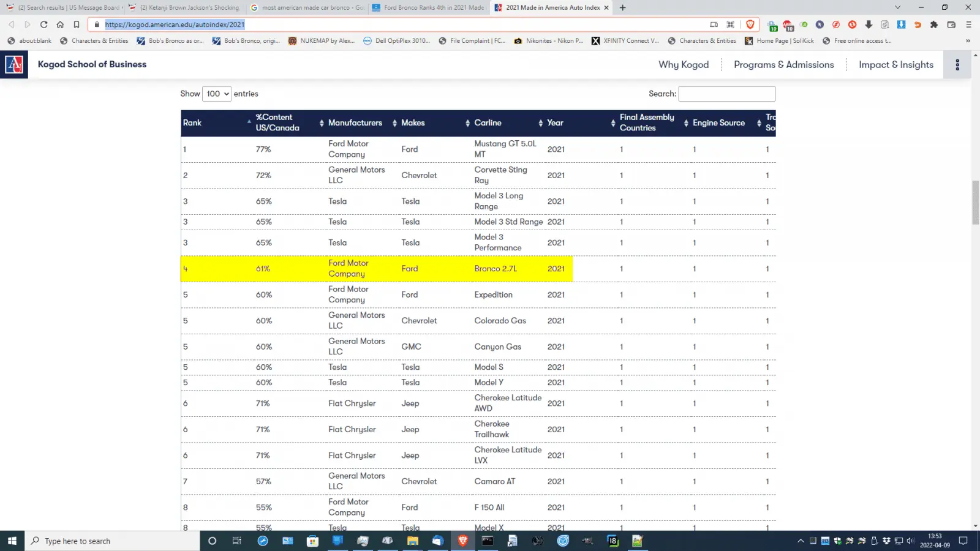
Task: Open the Why Kogod link
Action: point(684,65)
